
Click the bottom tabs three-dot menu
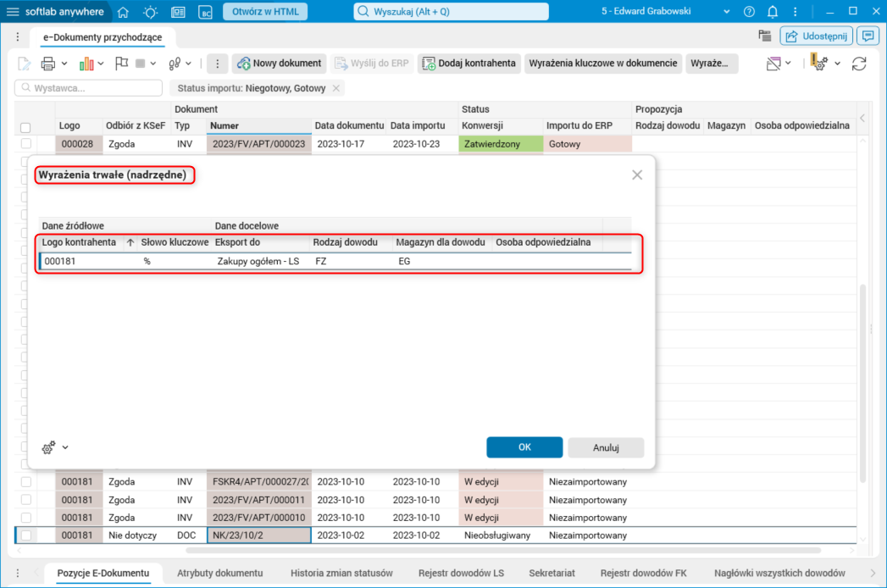[18, 574]
